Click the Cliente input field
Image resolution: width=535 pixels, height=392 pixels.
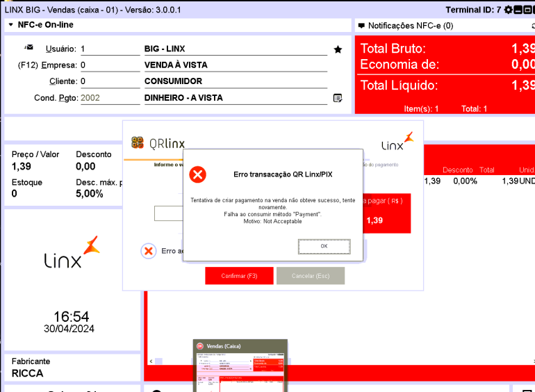click(110, 81)
